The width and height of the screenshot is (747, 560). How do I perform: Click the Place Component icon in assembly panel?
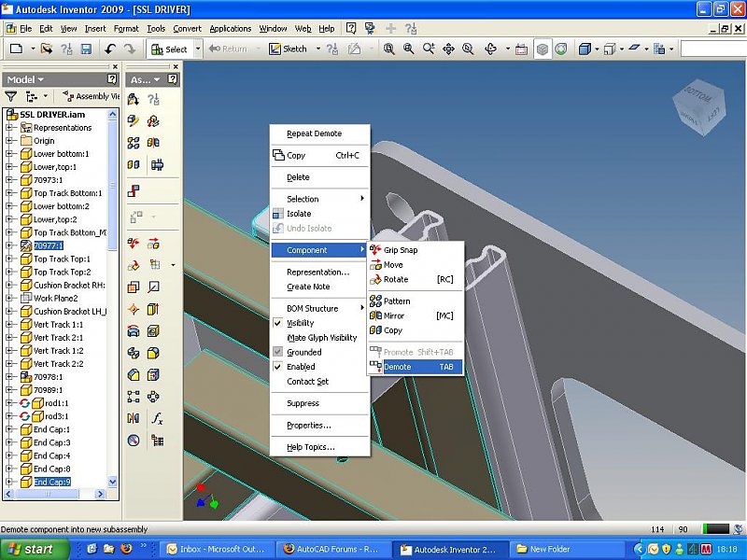point(134,99)
